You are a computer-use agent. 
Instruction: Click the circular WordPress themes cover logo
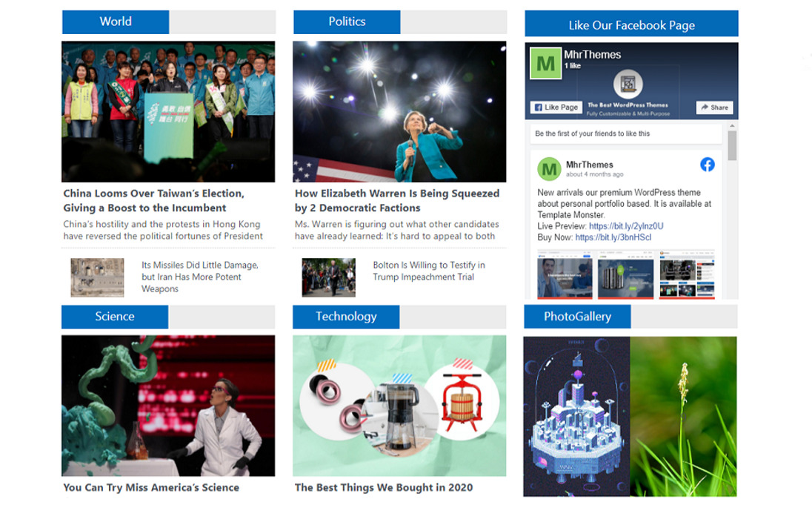(628, 84)
